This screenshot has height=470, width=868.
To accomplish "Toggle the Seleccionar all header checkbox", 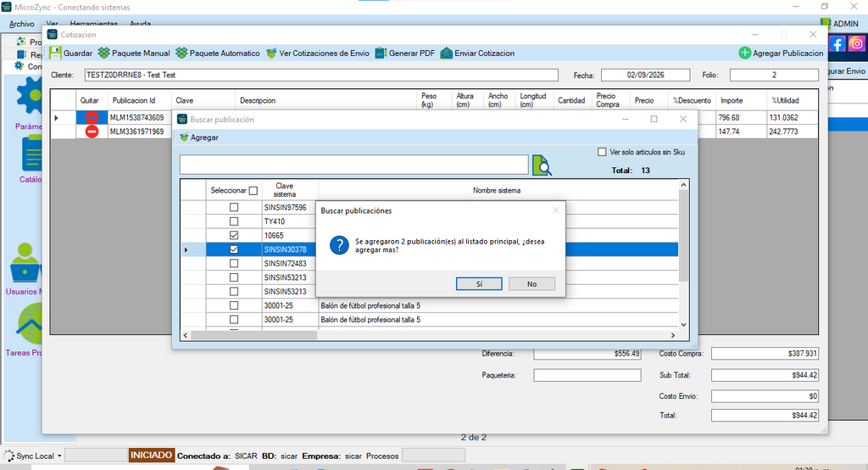I will [x=253, y=191].
